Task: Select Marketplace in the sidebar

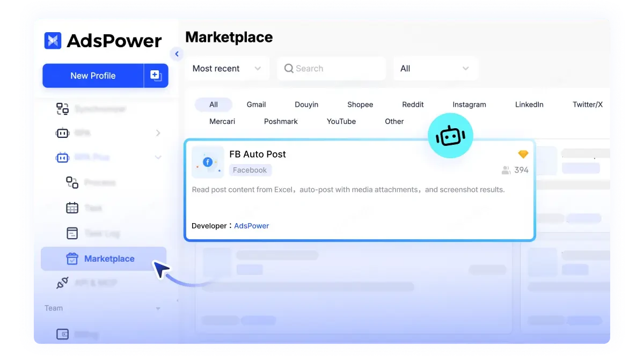Action: (104, 258)
